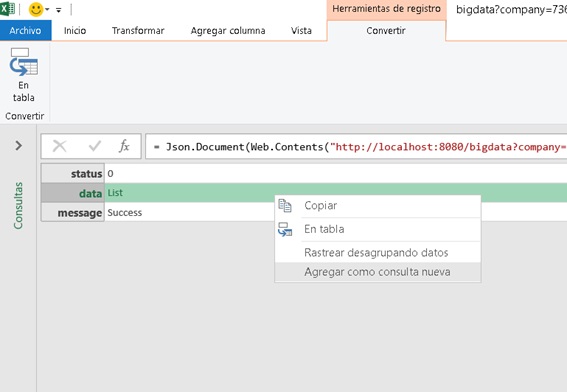The image size is (567, 392).
Task: Select Agregar como consulta nueva
Action: pyautogui.click(x=378, y=272)
